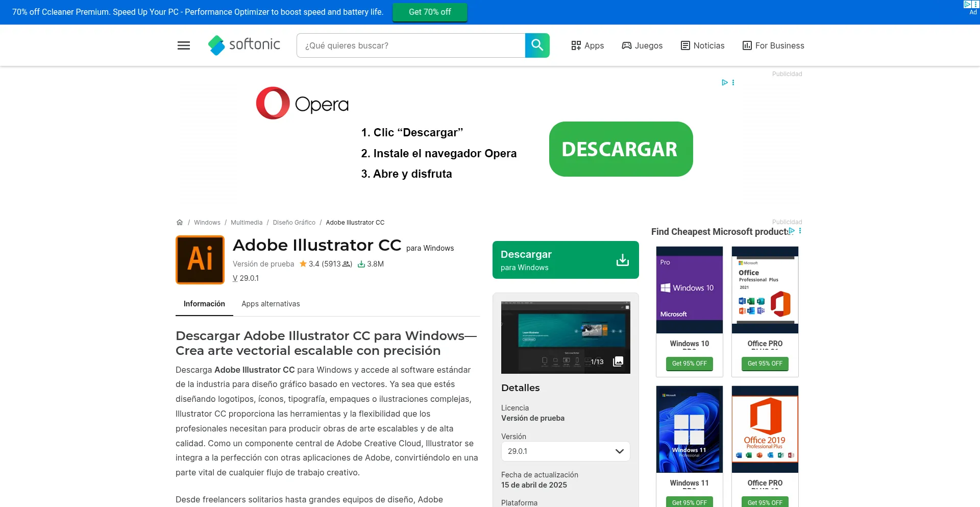Click the star rating 3.4 icon
This screenshot has height=507, width=980.
click(x=303, y=264)
